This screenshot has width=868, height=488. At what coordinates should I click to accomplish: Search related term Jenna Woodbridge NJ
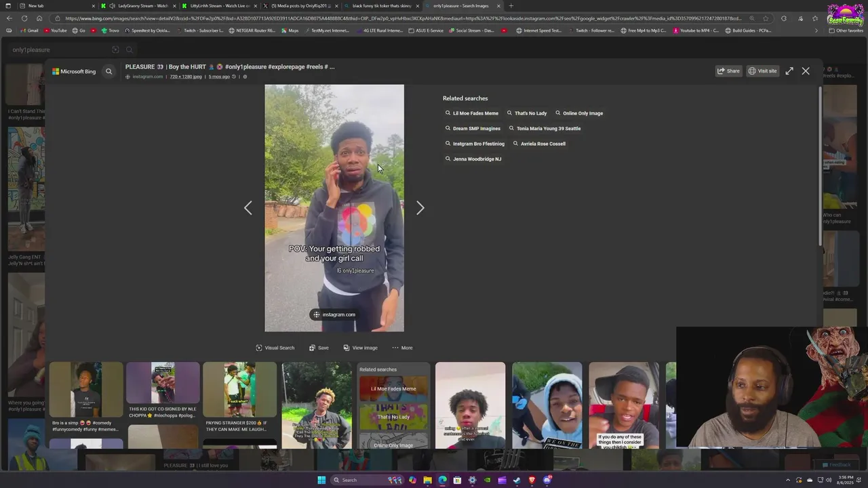[x=473, y=159]
